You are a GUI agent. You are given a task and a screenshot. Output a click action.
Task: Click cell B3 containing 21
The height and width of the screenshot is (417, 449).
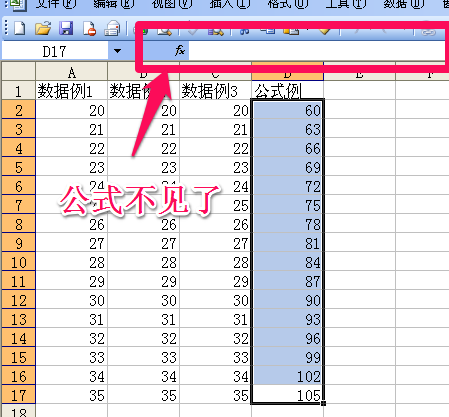[x=143, y=129]
